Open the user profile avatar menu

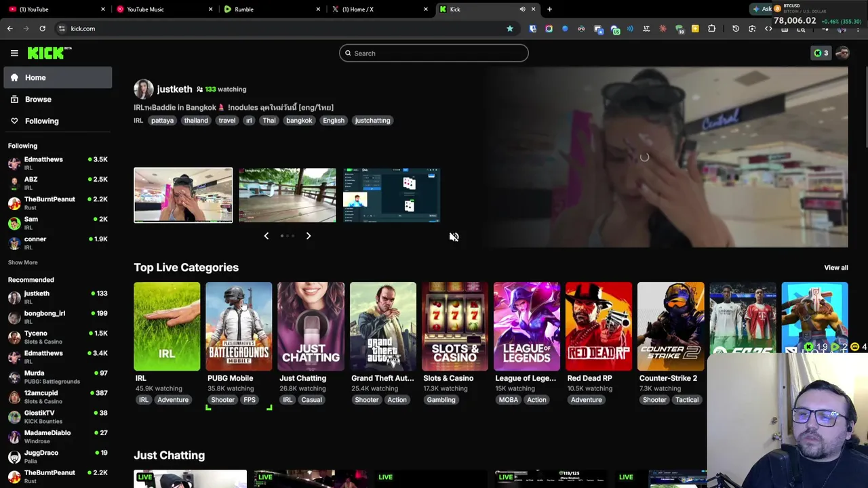(842, 53)
